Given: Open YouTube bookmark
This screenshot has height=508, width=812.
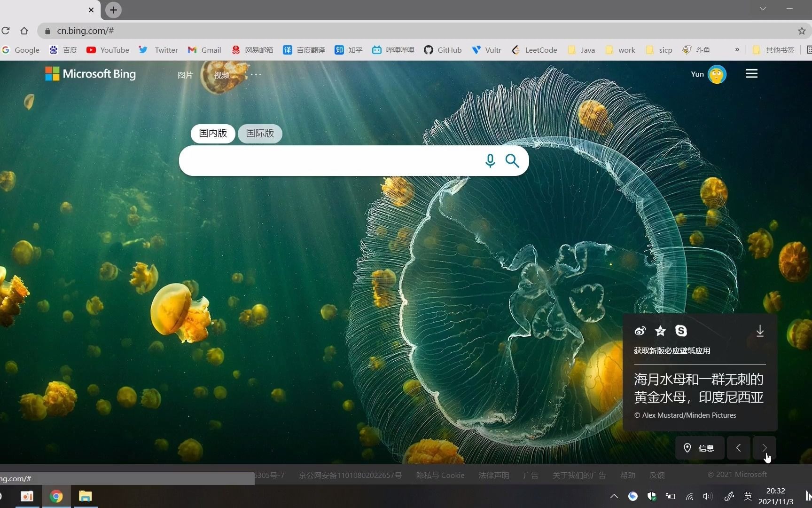Looking at the screenshot, I should click(x=108, y=50).
